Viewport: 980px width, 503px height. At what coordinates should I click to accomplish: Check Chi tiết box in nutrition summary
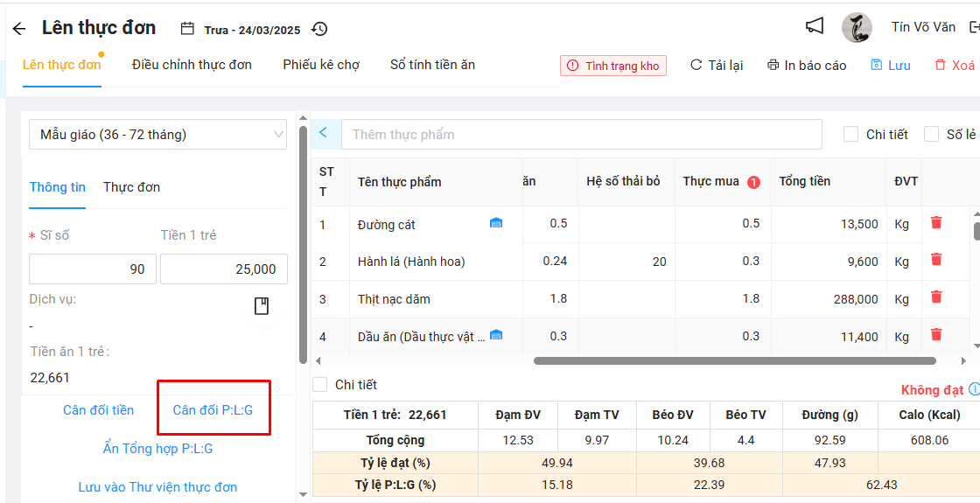(320, 385)
